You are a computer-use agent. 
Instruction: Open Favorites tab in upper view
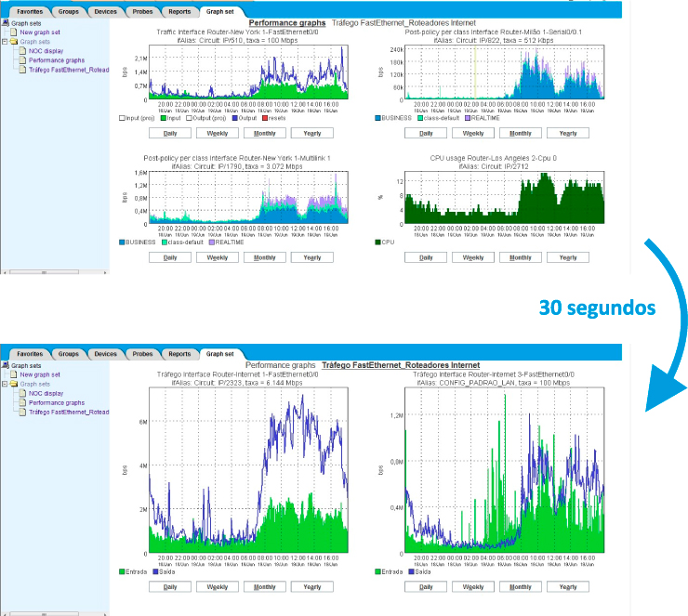pos(30,12)
